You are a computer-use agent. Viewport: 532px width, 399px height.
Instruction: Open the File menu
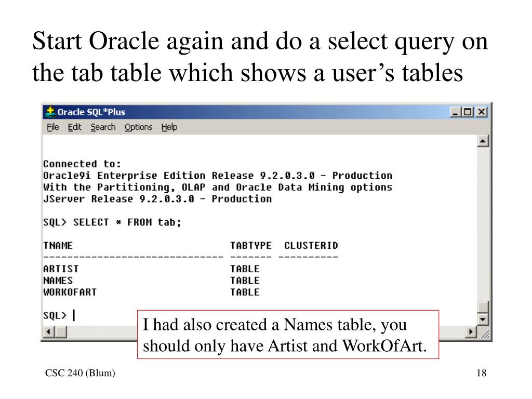[x=53, y=127]
